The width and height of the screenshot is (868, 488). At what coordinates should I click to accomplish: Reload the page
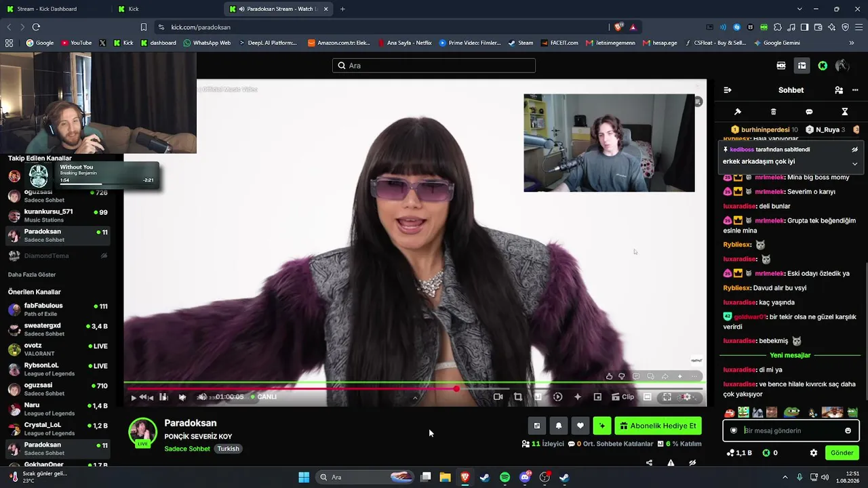36,27
